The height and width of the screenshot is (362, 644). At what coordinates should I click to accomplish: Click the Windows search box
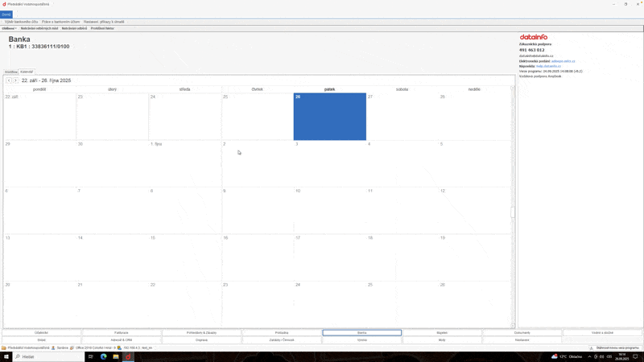pos(48,356)
